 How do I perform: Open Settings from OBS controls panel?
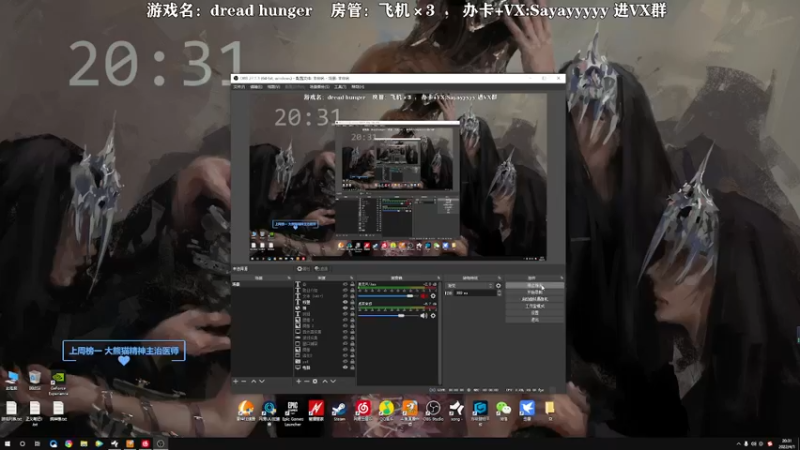coord(535,313)
